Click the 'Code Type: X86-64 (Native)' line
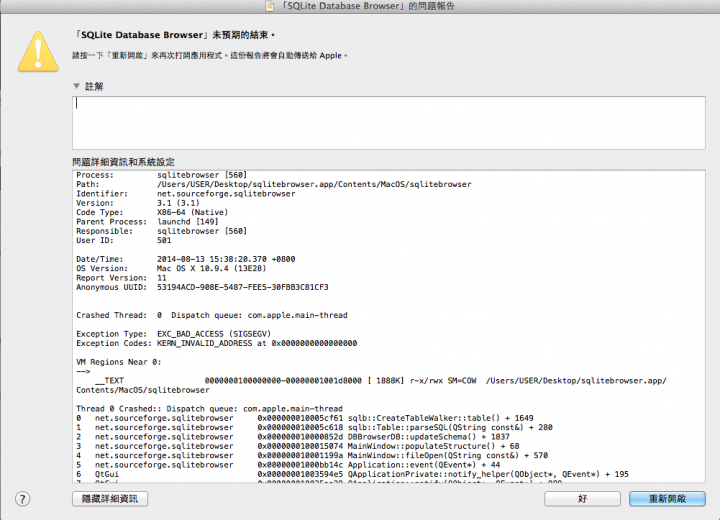The image size is (720, 520). coord(152,212)
